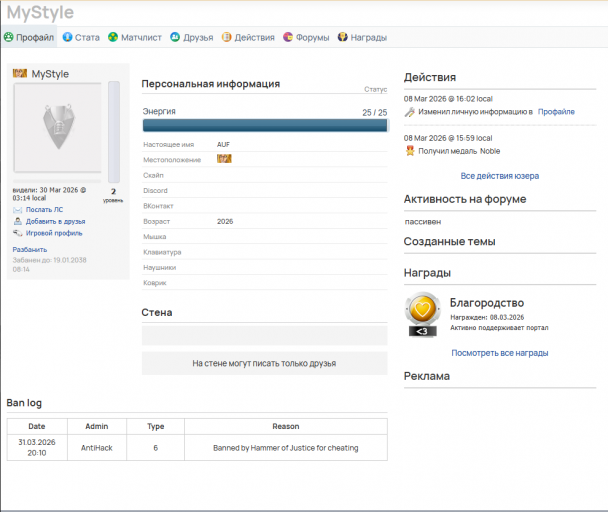The height and width of the screenshot is (512, 608).
Task: Click the level 2 уровень indicator
Action: point(113,195)
